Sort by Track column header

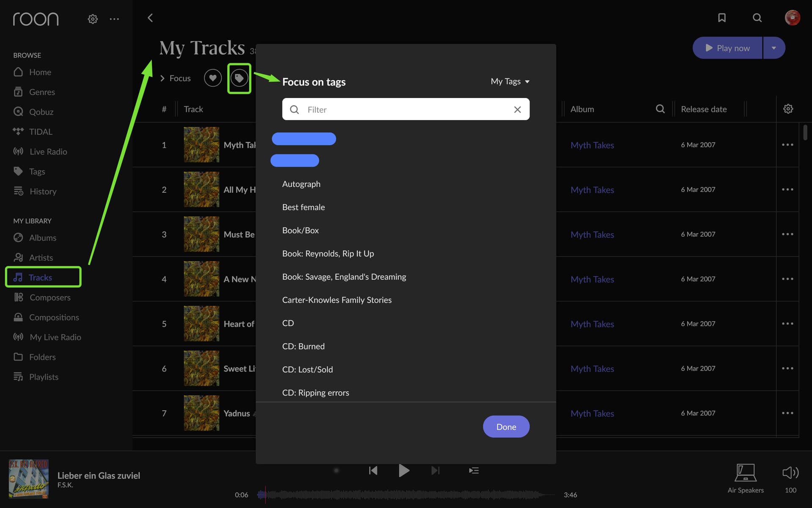point(193,109)
